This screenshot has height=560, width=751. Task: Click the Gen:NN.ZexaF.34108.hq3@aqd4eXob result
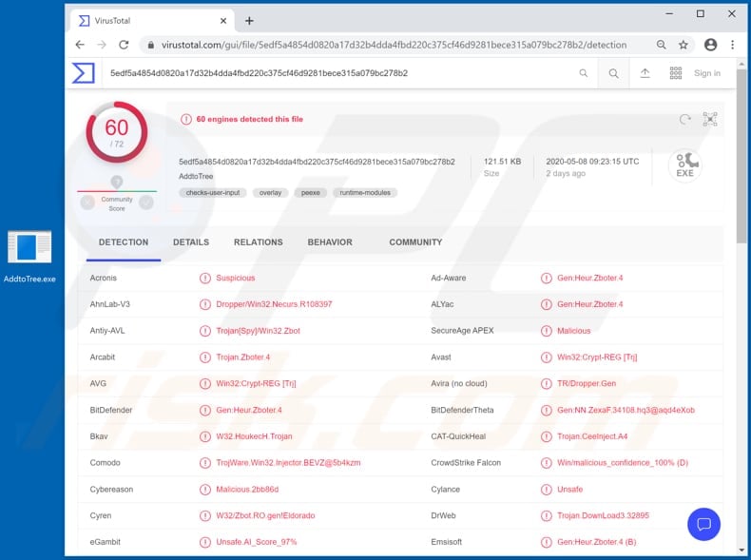tap(626, 410)
